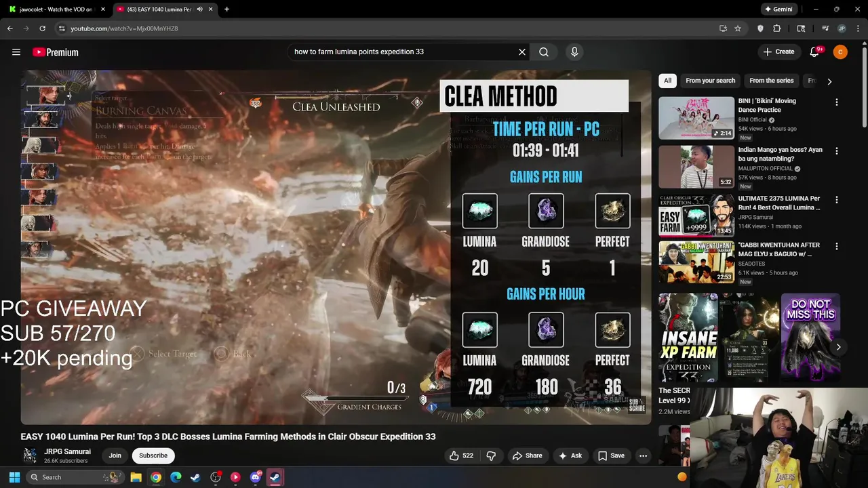
Task: Select the From your search chip
Action: click(710, 81)
